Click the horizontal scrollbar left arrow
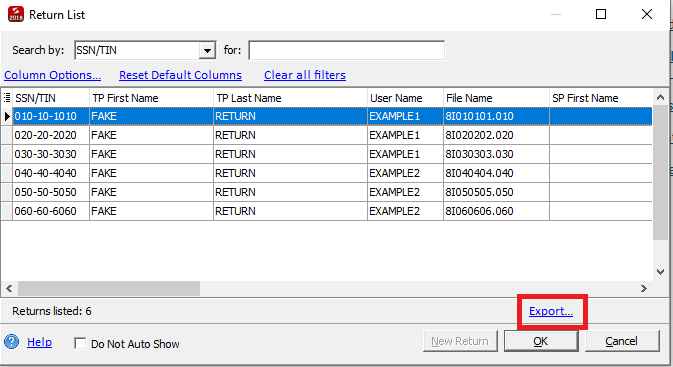673x367 pixels. tap(9, 288)
